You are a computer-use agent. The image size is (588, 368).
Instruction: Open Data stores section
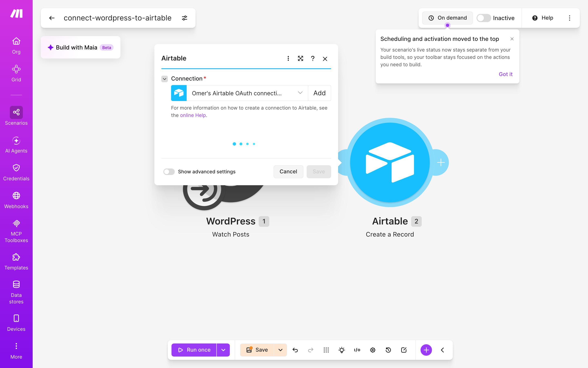click(x=16, y=292)
